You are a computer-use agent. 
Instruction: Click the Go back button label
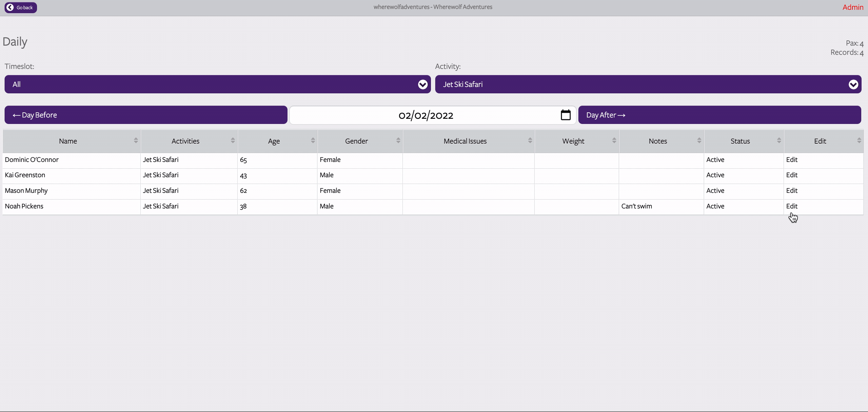[25, 7]
